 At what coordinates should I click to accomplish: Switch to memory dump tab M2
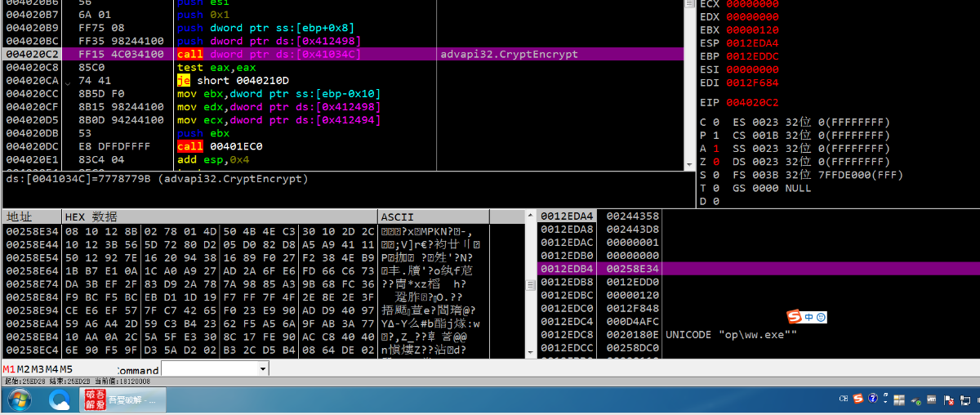click(x=24, y=369)
